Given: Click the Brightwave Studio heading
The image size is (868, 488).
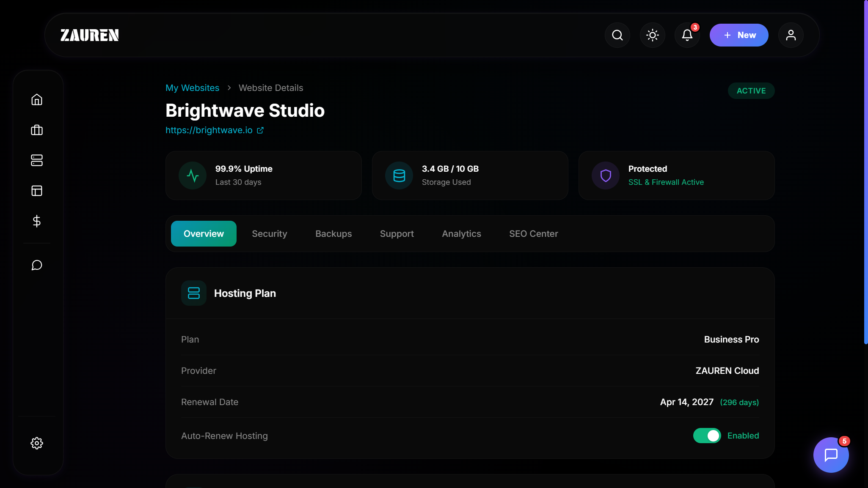Looking at the screenshot, I should point(245,110).
